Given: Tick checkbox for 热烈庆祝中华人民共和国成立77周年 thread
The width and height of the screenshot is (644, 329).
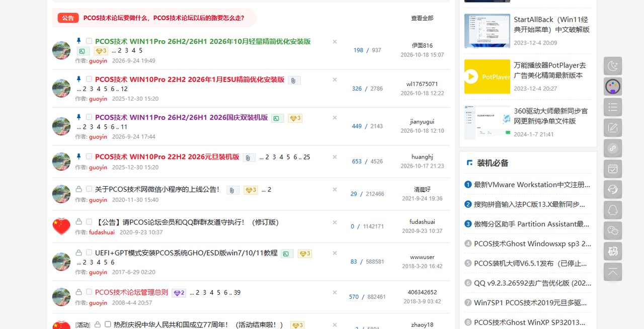Looking at the screenshot, I should 108,324.
